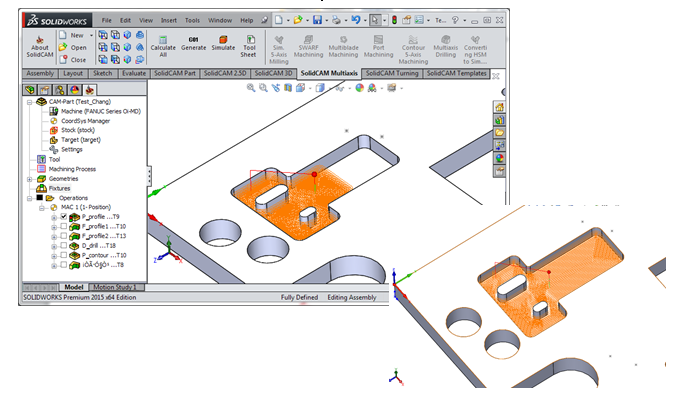Screen dimensions: 693x405
Task: Collapse the Operations tree node
Action: pos(30,199)
